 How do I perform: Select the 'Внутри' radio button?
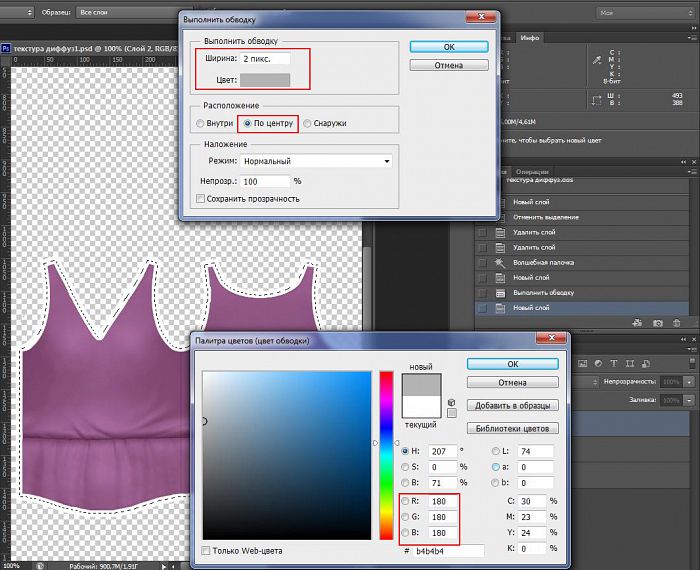point(200,124)
